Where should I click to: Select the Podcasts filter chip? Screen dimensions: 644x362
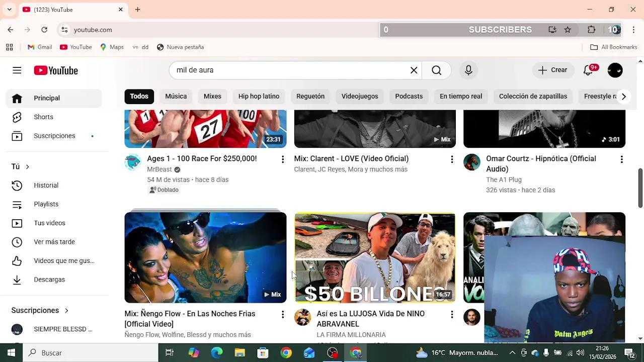[409, 97]
